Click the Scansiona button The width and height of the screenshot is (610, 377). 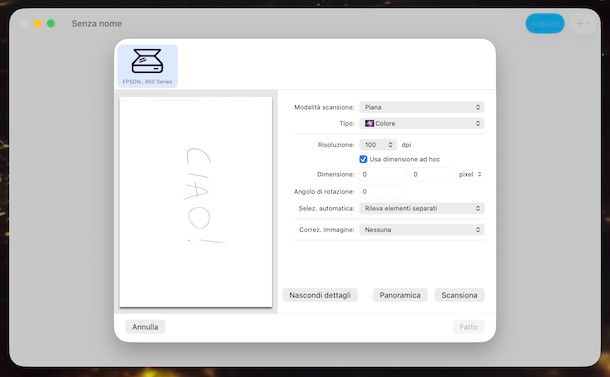tap(459, 295)
